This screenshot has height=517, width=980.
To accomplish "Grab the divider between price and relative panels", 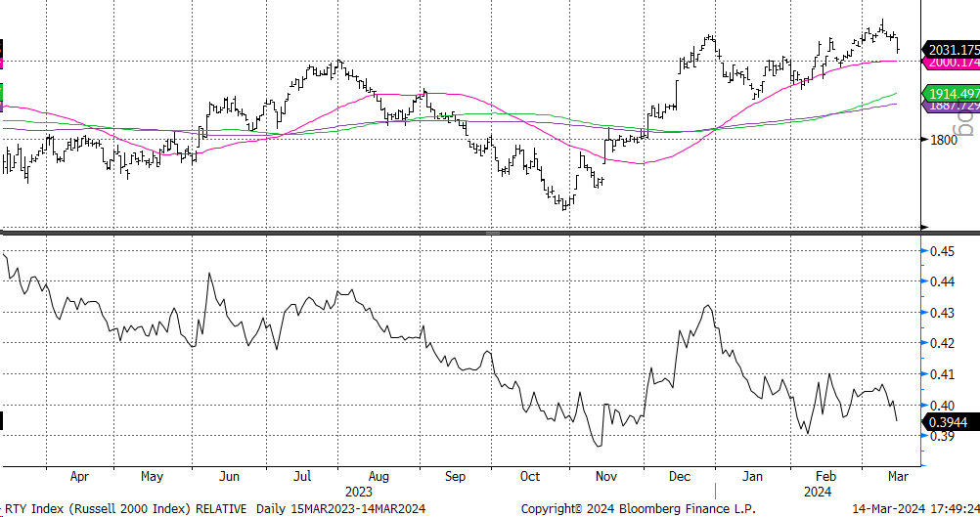I will pos(489,233).
